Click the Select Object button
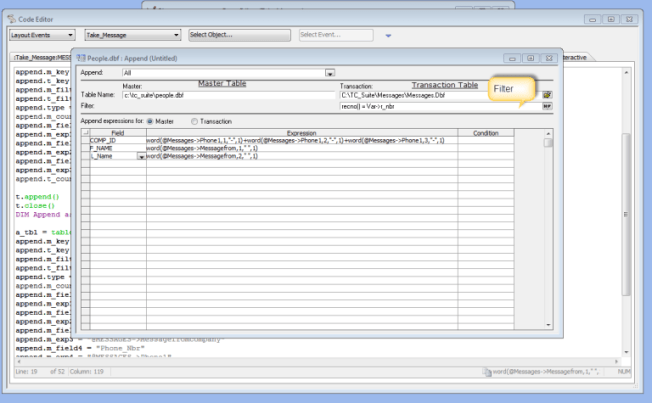The height and width of the screenshot is (403, 652). (238, 35)
